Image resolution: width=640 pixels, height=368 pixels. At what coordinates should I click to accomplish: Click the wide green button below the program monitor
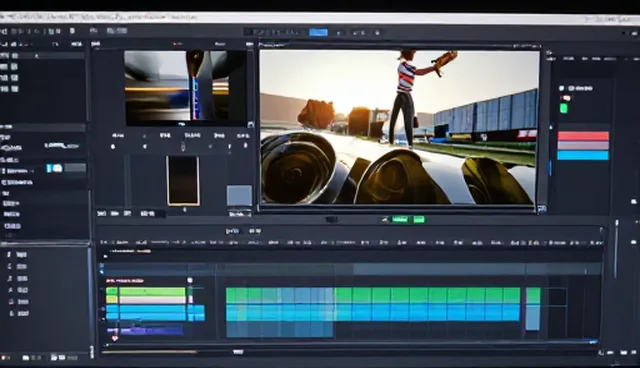[400, 219]
